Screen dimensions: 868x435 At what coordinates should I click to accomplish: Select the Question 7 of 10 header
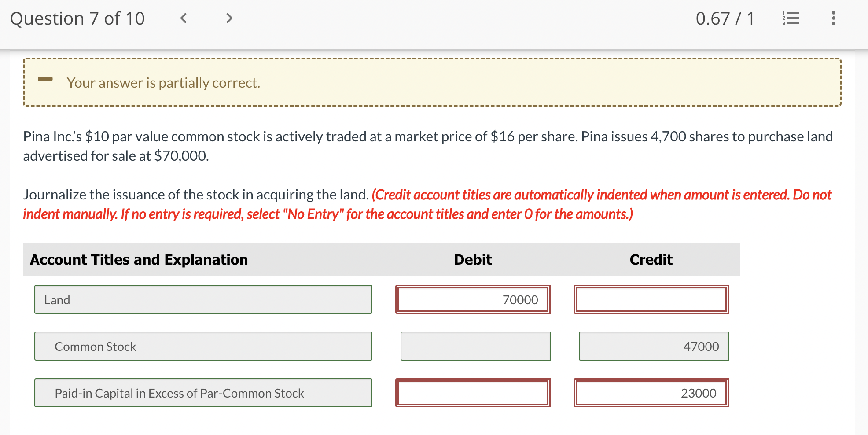[x=77, y=18]
